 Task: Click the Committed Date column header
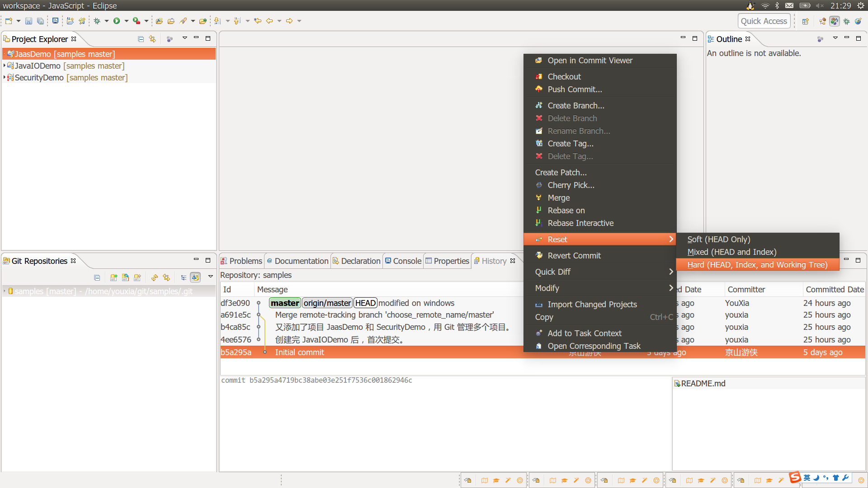click(835, 289)
